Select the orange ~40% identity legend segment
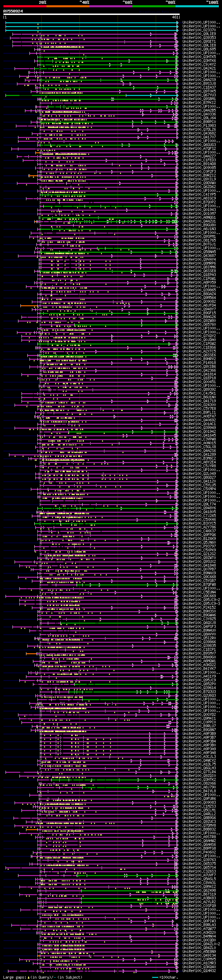This screenshot has width=222, height=980. point(68,6)
